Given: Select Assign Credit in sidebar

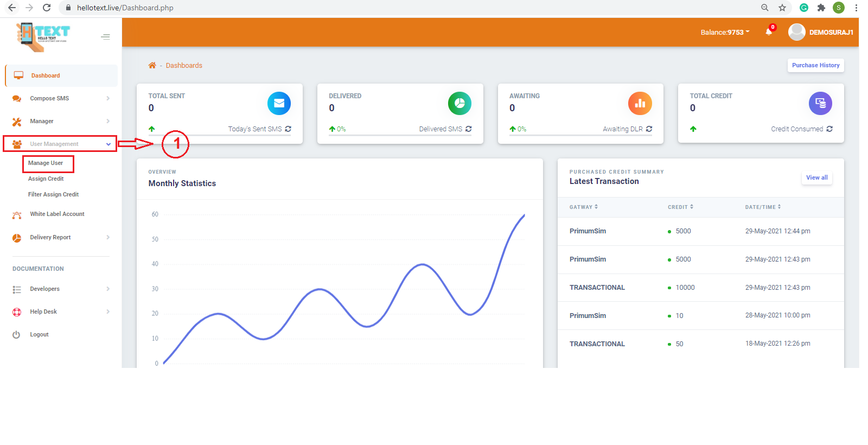Looking at the screenshot, I should (46, 179).
